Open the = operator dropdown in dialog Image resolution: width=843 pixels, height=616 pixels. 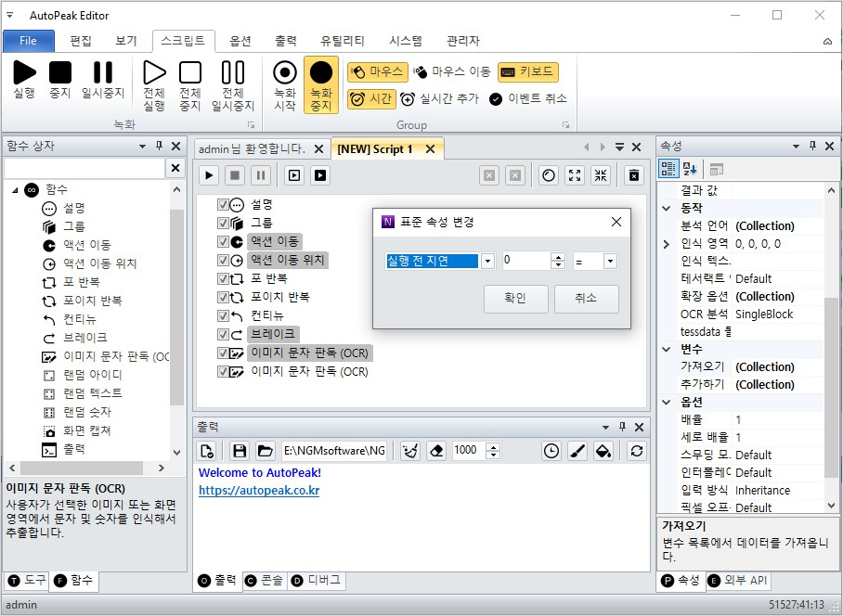[610, 262]
